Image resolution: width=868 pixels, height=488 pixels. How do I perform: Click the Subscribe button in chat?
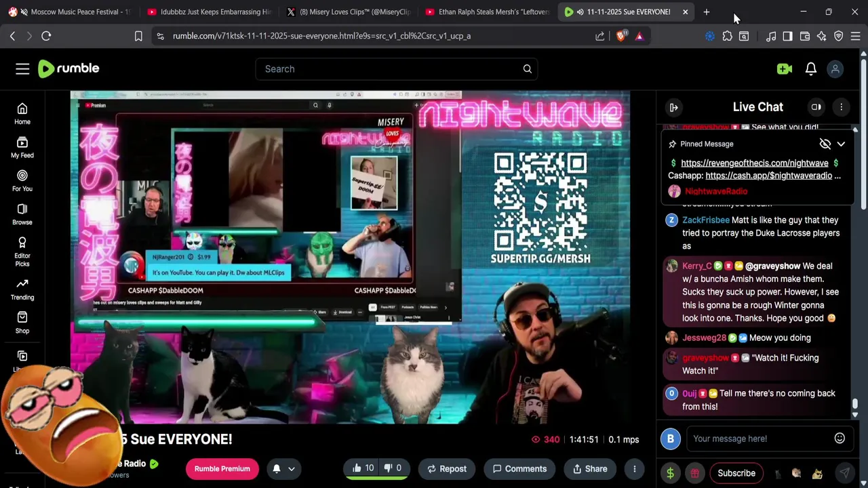736,473
